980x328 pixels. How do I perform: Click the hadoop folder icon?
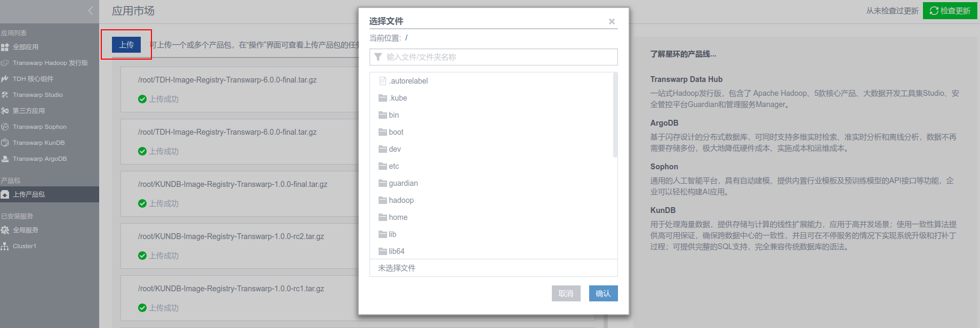click(383, 200)
